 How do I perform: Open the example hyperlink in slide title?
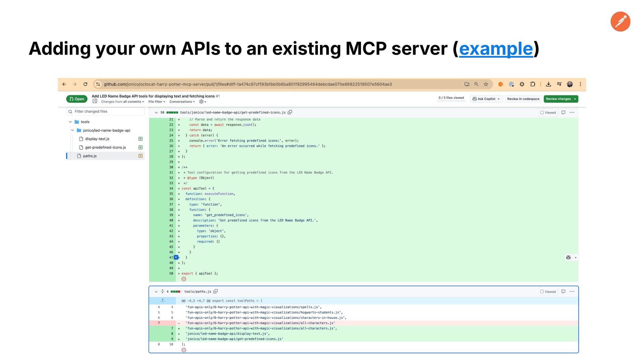[x=496, y=49]
